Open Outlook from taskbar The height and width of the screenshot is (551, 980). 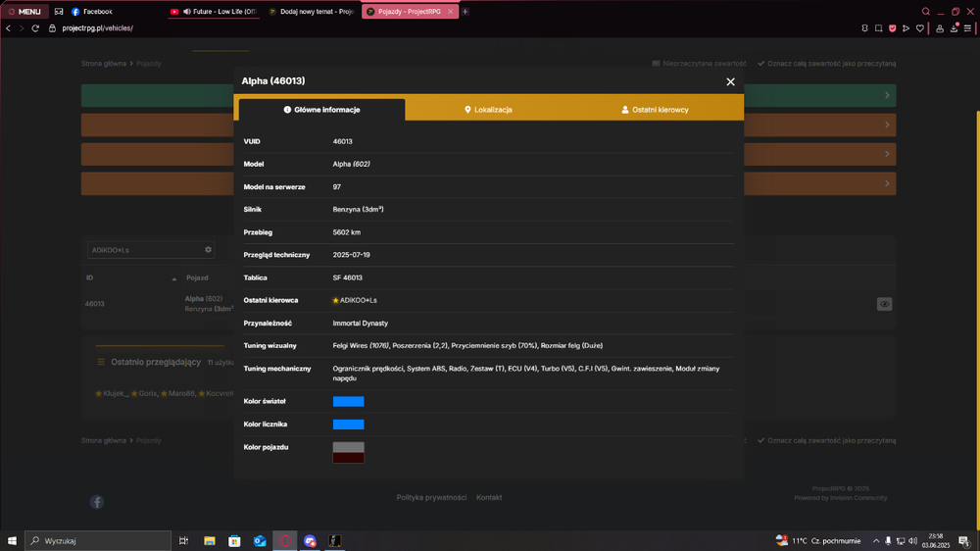click(x=260, y=541)
